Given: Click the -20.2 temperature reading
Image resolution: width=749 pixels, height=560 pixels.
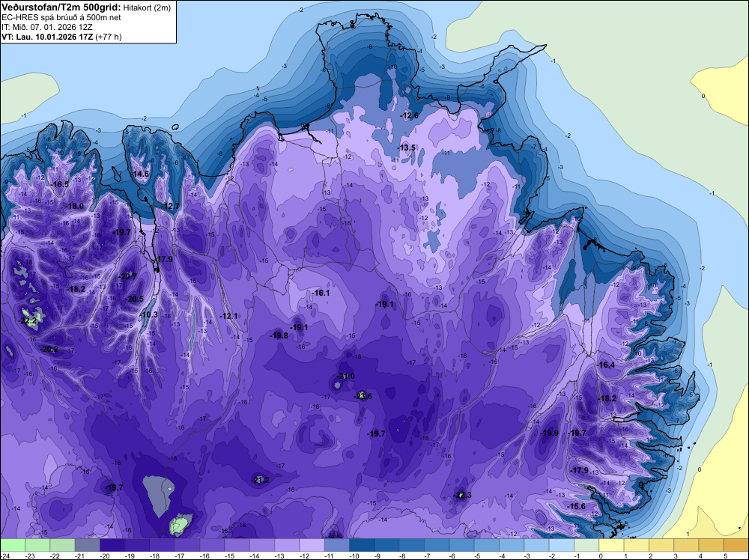Looking at the screenshot, I should click(49, 349).
